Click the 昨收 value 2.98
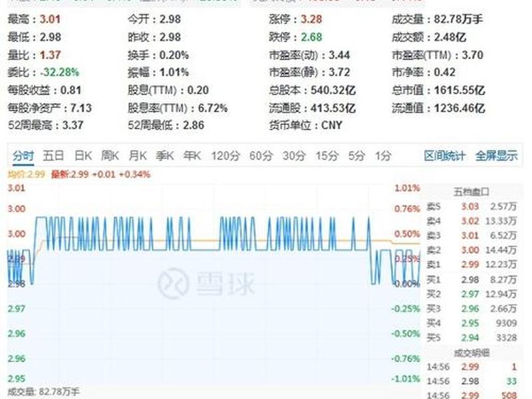 point(170,37)
